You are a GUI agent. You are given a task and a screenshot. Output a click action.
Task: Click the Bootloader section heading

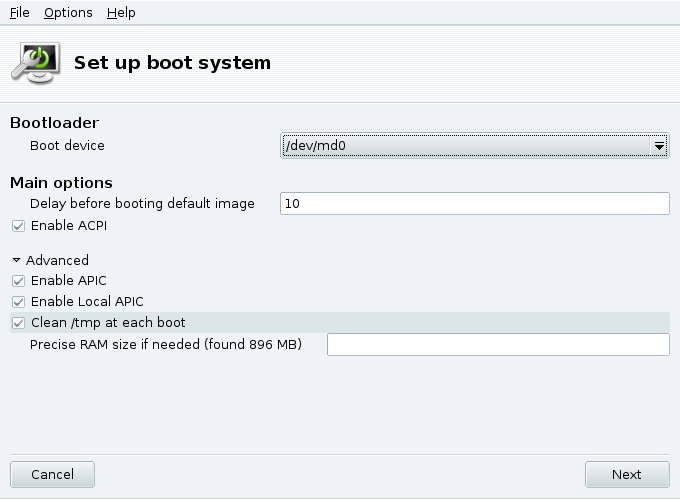click(55, 123)
